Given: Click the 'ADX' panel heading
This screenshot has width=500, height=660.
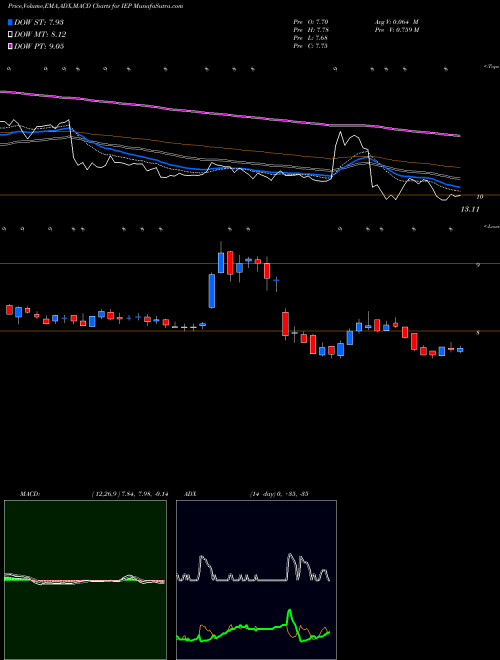Looking at the screenshot, I should click(x=191, y=494).
